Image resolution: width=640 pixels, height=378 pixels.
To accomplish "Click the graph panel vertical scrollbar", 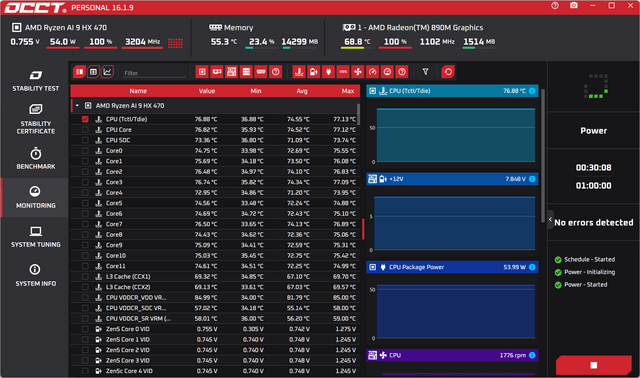I will pos(543,155).
